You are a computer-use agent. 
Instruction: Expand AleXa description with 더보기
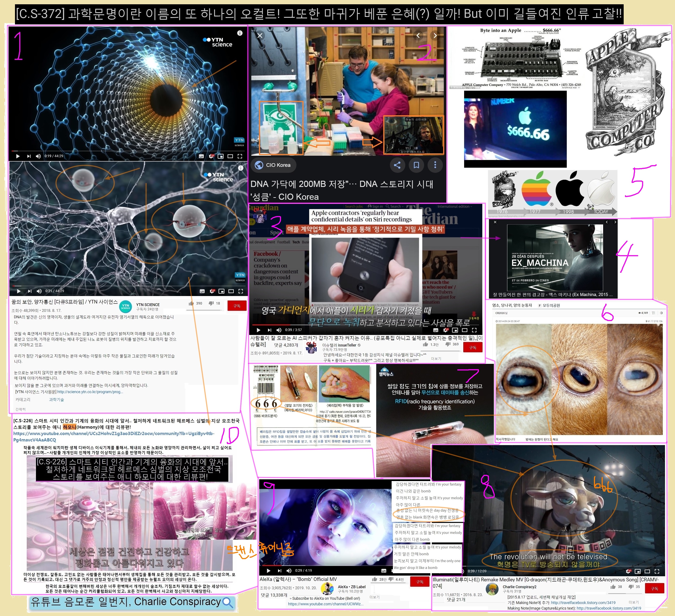(x=374, y=597)
